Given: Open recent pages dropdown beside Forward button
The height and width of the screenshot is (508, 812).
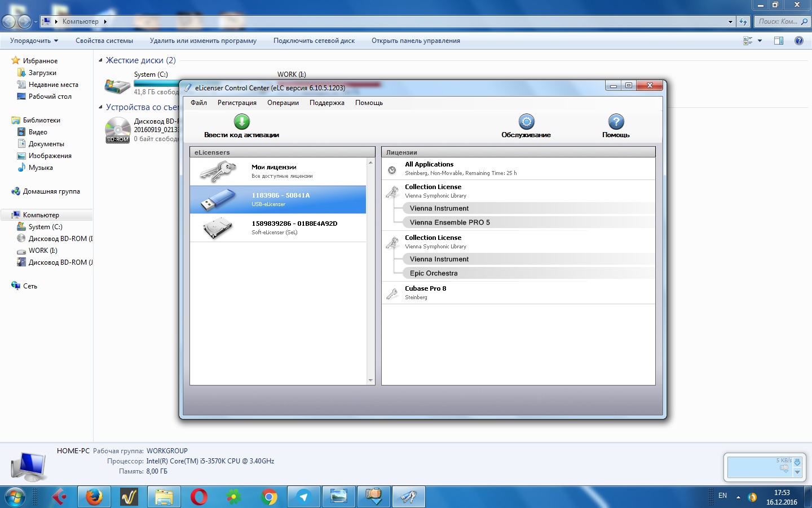Looking at the screenshot, I should pos(36,22).
